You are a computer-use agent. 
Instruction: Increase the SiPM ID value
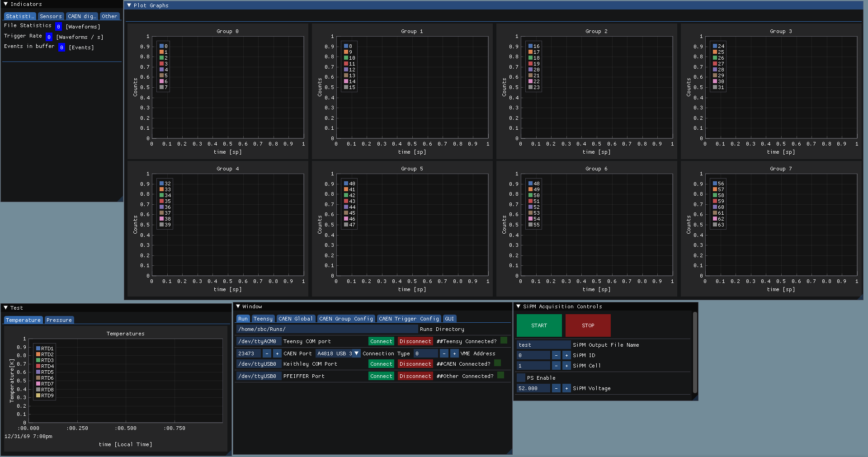pyautogui.click(x=566, y=355)
